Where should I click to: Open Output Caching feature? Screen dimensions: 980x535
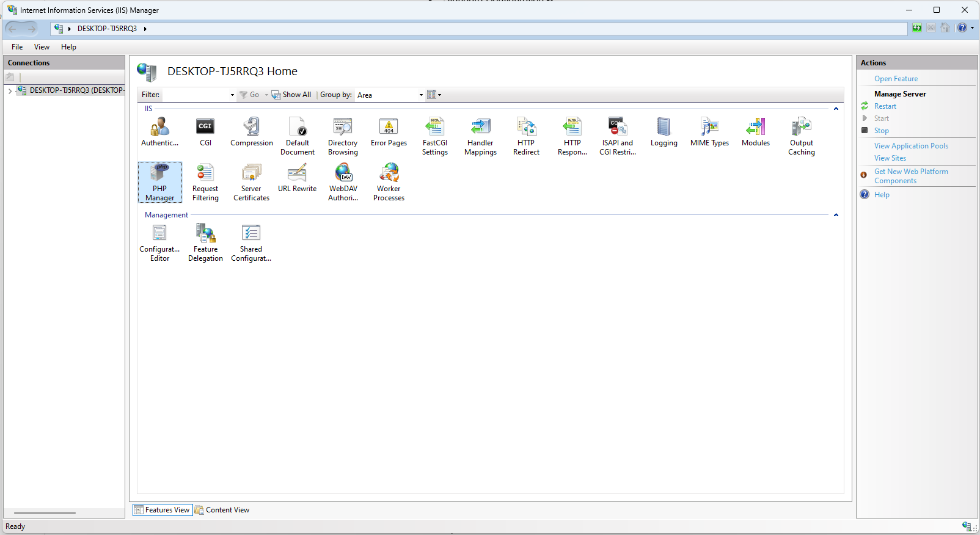pyautogui.click(x=801, y=136)
